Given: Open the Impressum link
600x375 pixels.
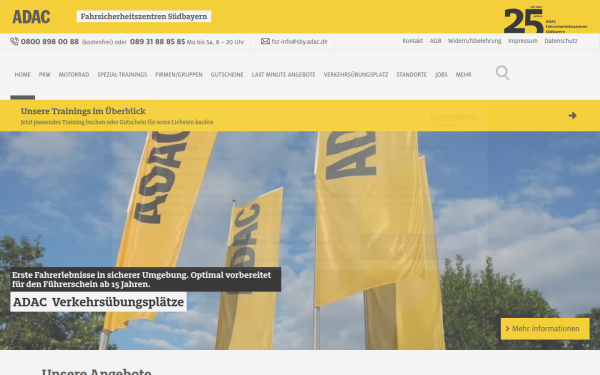Looking at the screenshot, I should 523,41.
